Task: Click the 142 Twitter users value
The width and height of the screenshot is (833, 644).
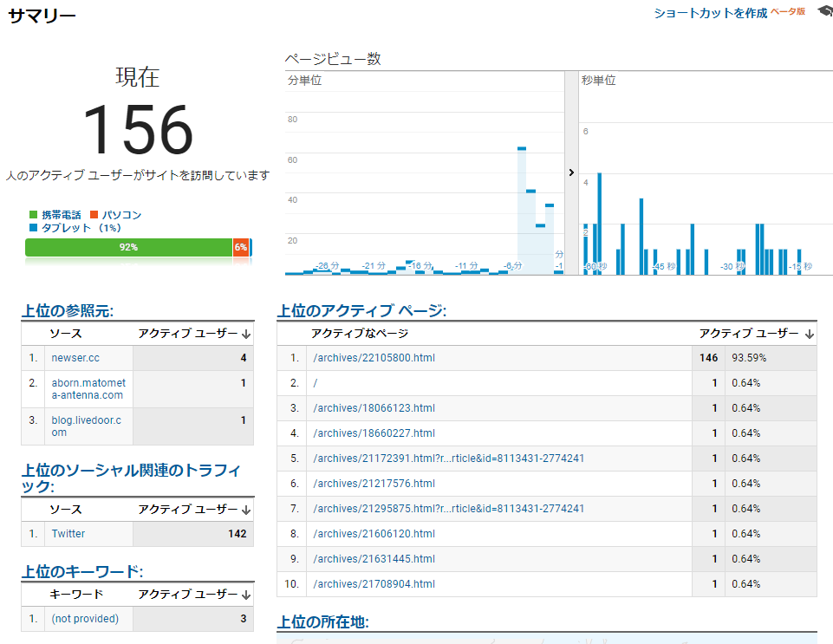Action: pyautogui.click(x=238, y=533)
